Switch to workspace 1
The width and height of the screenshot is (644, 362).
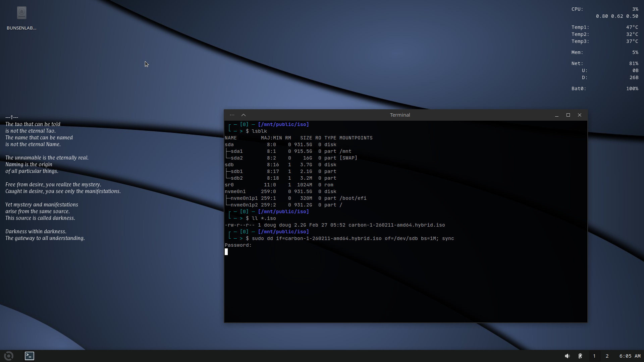pos(594,356)
